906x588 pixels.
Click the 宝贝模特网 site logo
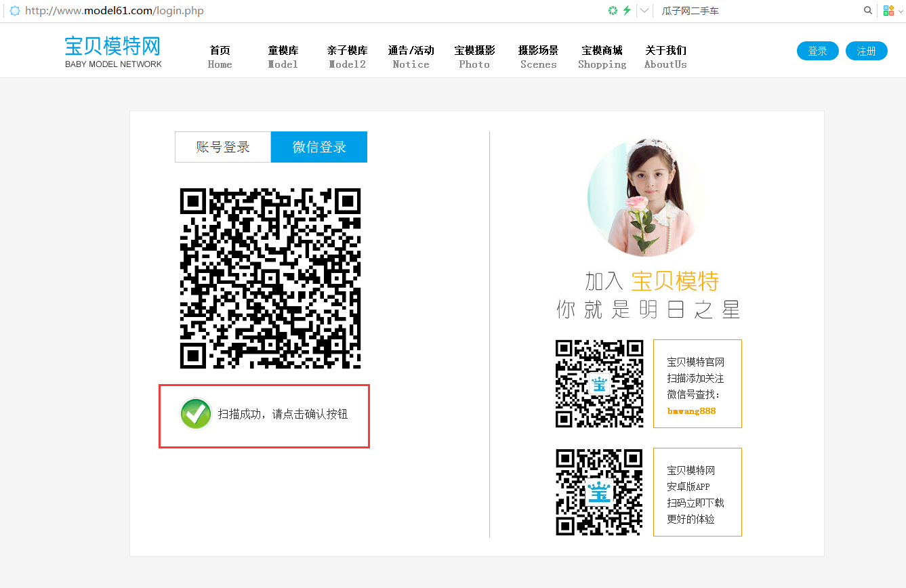pos(113,52)
